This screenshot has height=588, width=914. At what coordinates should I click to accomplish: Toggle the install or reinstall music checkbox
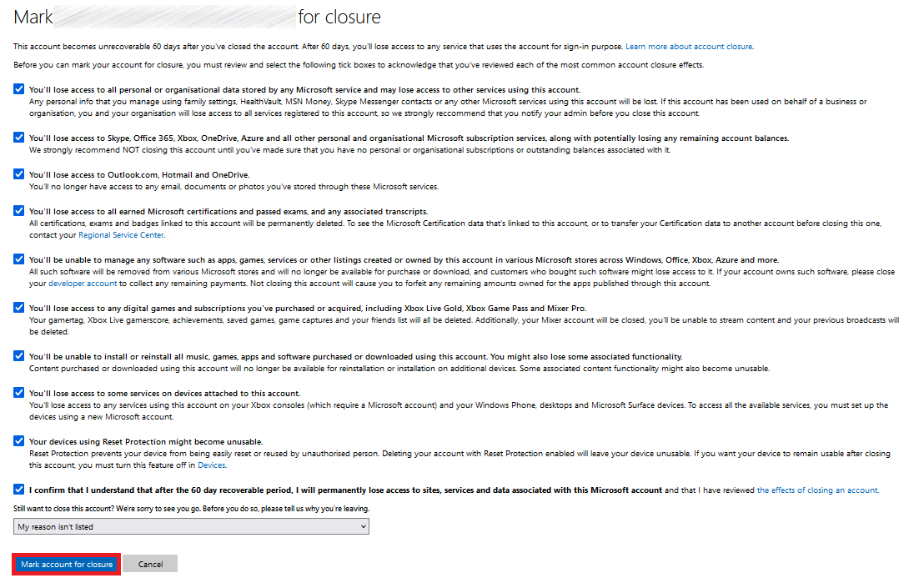coord(19,356)
